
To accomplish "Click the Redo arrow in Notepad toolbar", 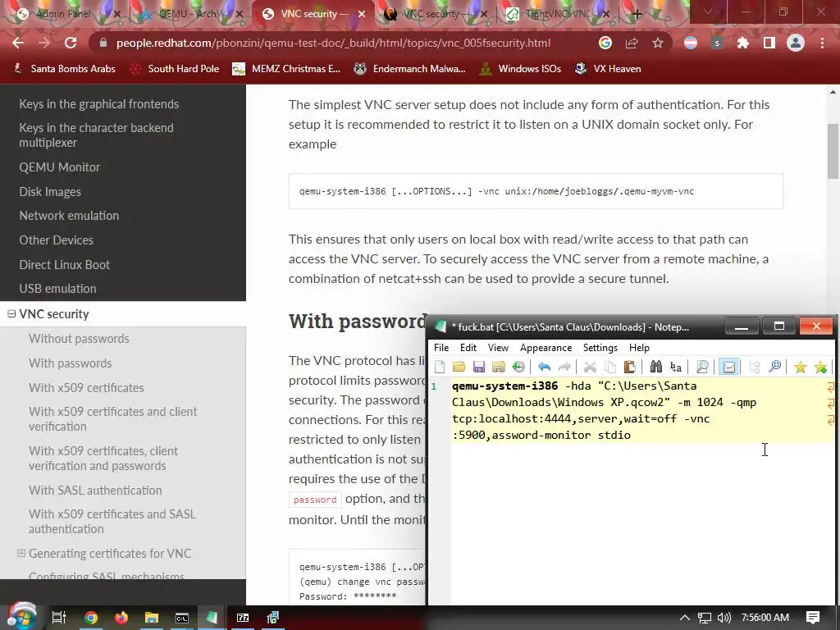I will tap(564, 367).
